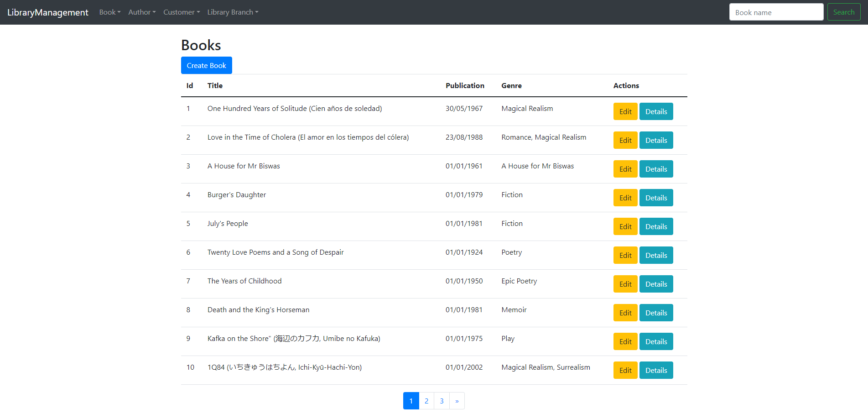Image resolution: width=868 pixels, height=419 pixels.
Task: Edit Twenty Love Poems and a Song of Despair
Action: pos(625,255)
